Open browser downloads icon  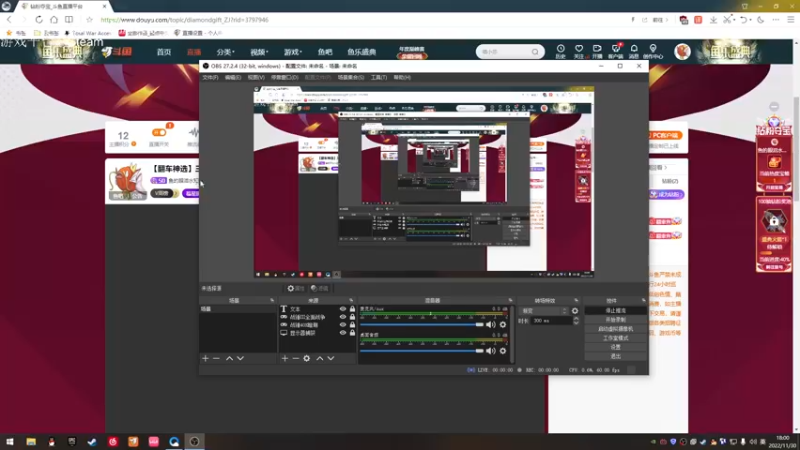coord(713,19)
